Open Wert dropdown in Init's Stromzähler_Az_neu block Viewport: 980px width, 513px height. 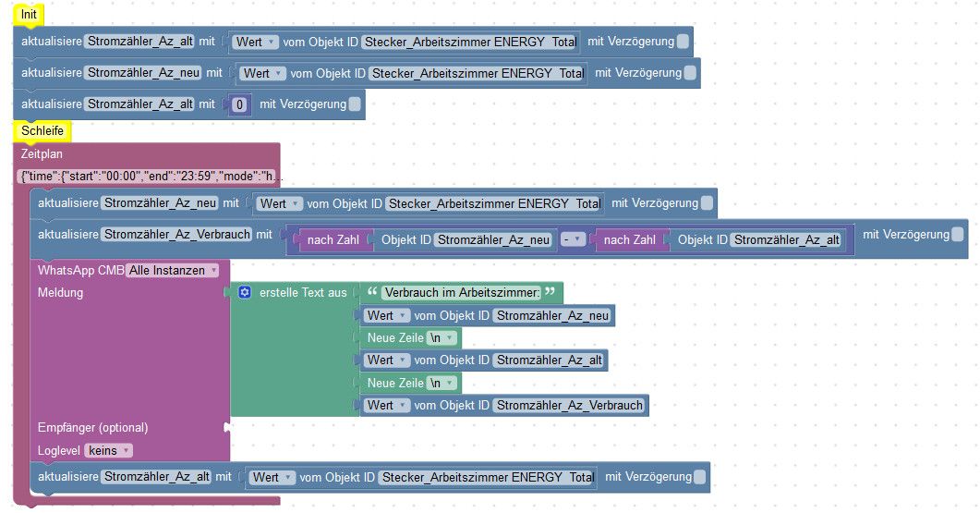click(x=262, y=73)
